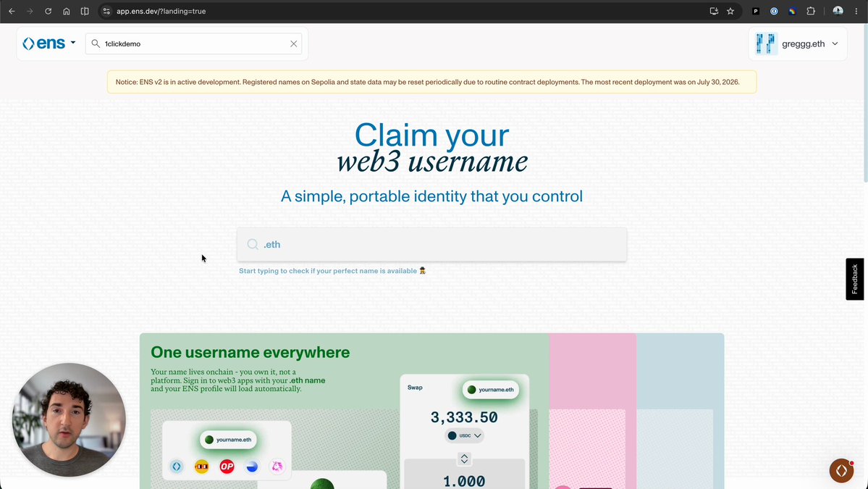Image resolution: width=868 pixels, height=489 pixels.
Task: Open the orange ENS chat bubble widget
Action: tap(841, 471)
